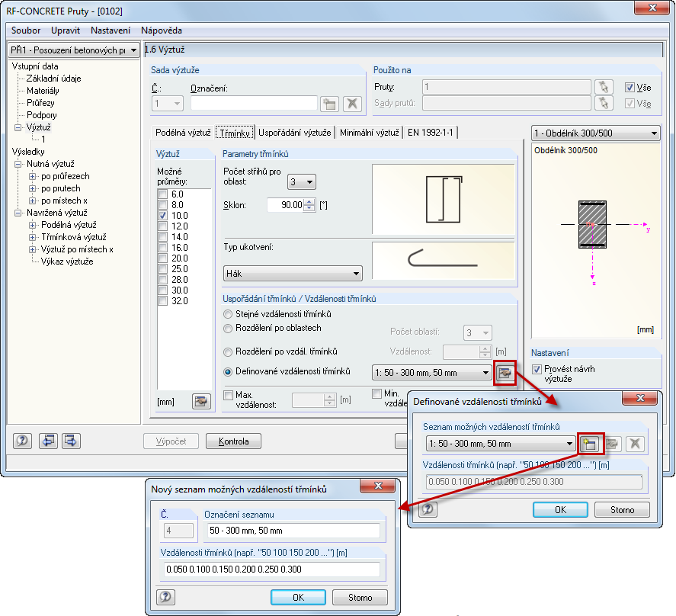Select Rozdělení po vzdál. třmínků option
Screen dimensions: 676x616
(228, 352)
